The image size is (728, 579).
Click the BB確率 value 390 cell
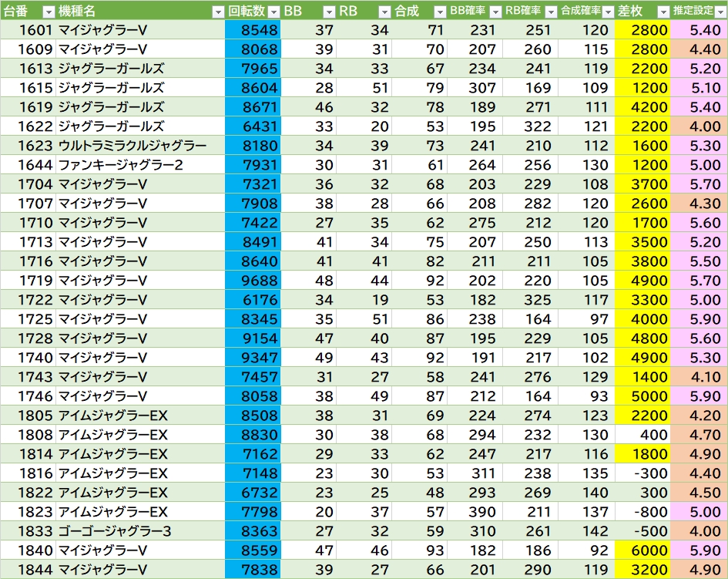pos(475,512)
